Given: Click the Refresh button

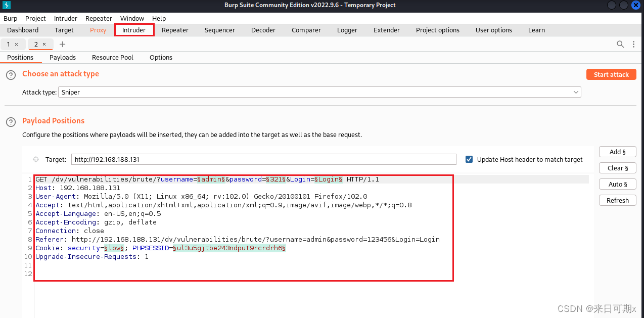Looking at the screenshot, I should [617, 200].
